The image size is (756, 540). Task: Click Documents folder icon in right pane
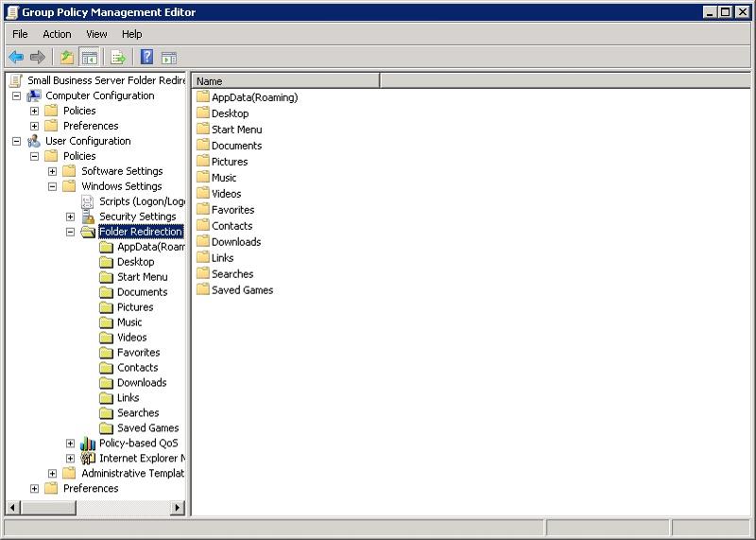(203, 146)
